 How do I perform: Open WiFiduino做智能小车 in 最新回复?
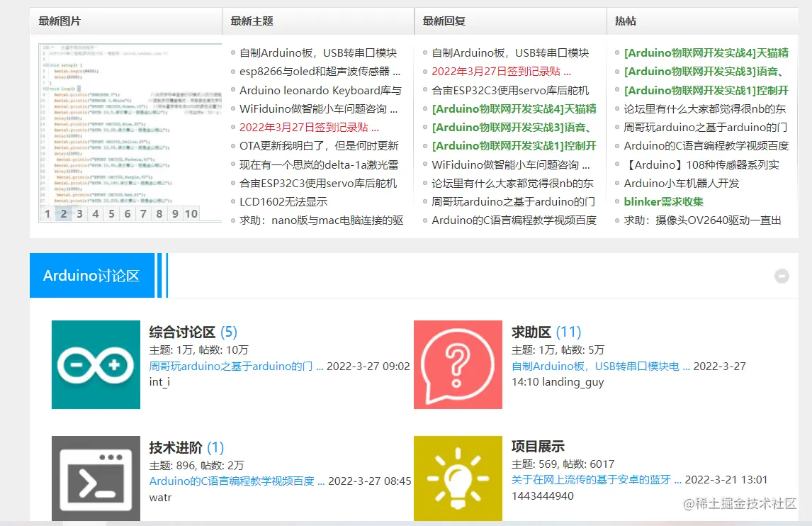511,164
